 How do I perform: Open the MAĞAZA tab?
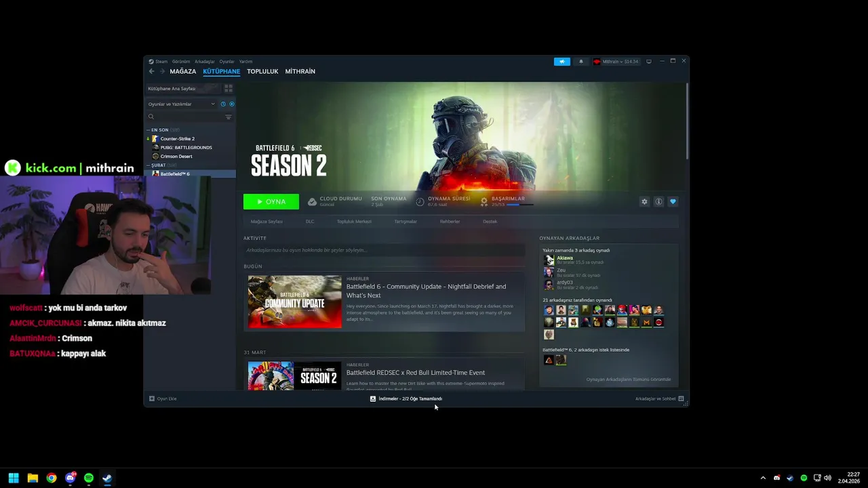click(182, 71)
